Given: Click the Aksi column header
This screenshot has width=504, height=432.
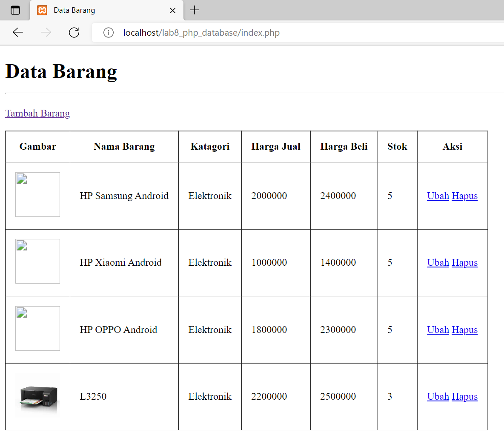Looking at the screenshot, I should coord(452,146).
